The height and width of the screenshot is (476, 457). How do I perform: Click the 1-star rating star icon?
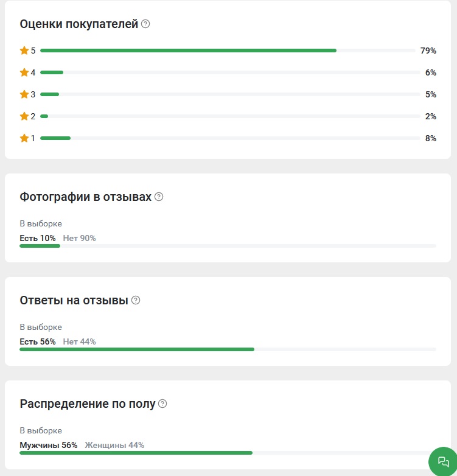click(24, 138)
